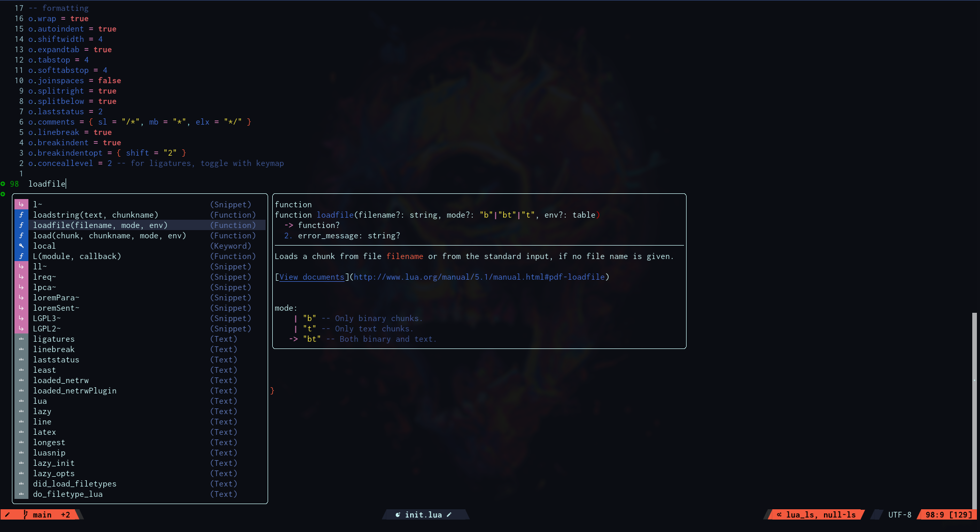
Task: Select the 'lazy_init' text completion
Action: click(x=140, y=463)
